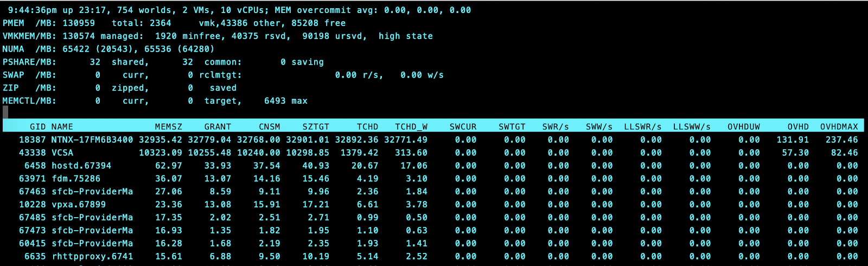Click the SWCUR column header
This screenshot has width=868, height=266.
coord(463,126)
